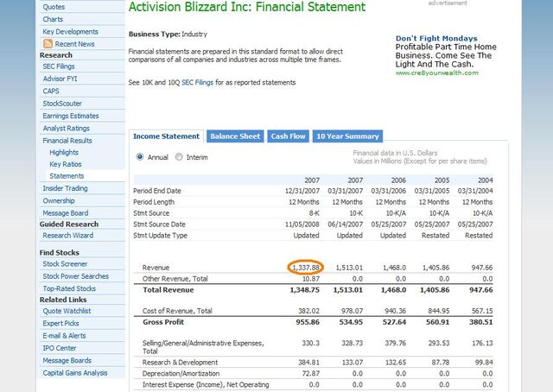Open E-mail & Alerts
Screen dimensions: 553x392
click(64, 336)
